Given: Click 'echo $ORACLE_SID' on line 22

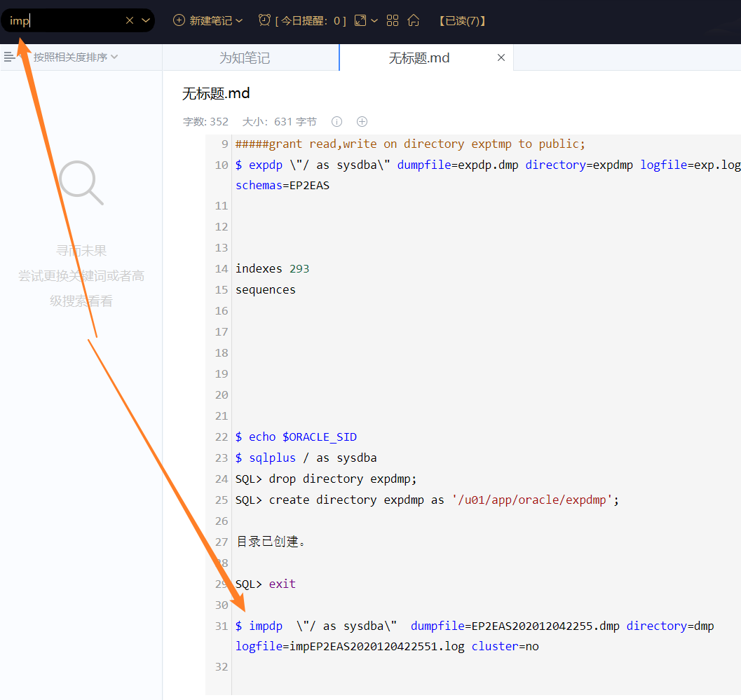Looking at the screenshot, I should [303, 437].
